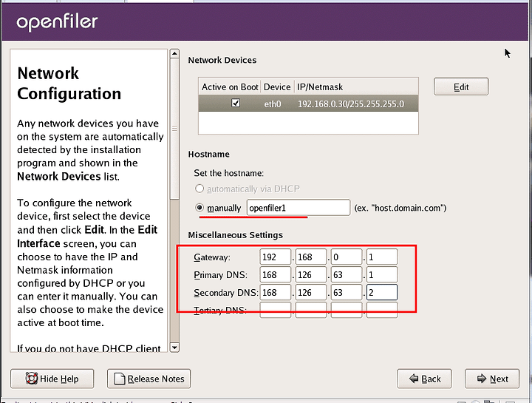Screen dimensions: 532x403
Task: Click the Network Configuration help heading
Action: pos(69,83)
